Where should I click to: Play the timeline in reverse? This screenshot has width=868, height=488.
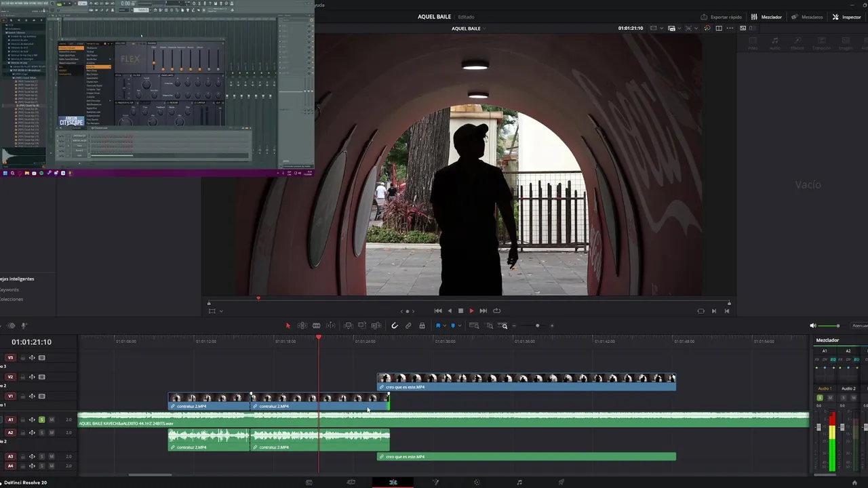(449, 310)
